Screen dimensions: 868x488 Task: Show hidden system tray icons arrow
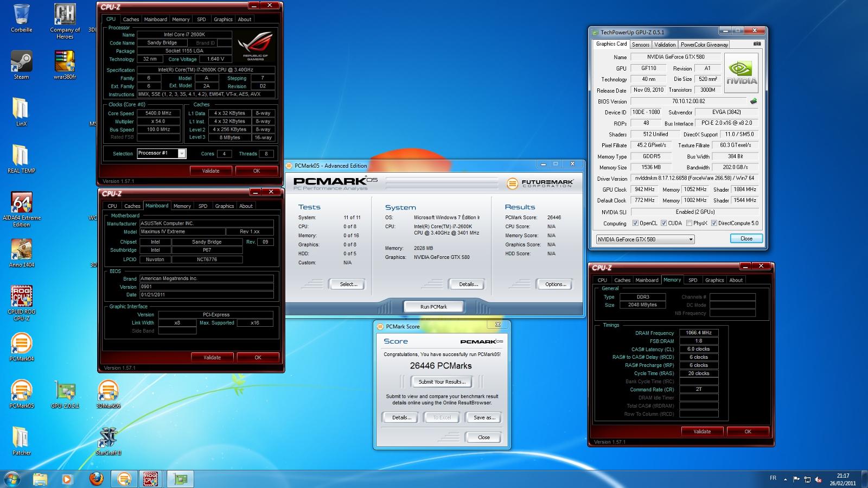pos(784,479)
